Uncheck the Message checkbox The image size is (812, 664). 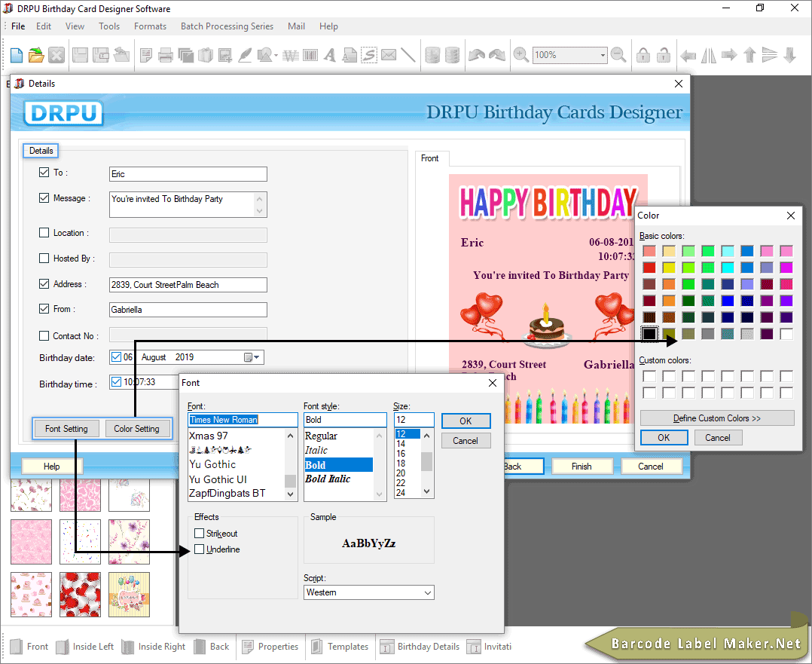click(44, 198)
